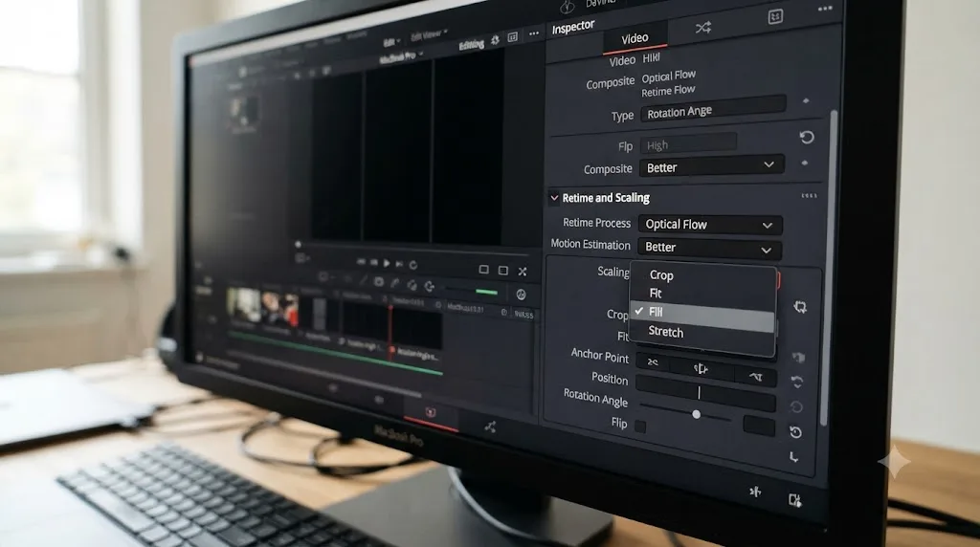
Task: Click the sparkle icon at bottom right bar
Action: coord(756,492)
